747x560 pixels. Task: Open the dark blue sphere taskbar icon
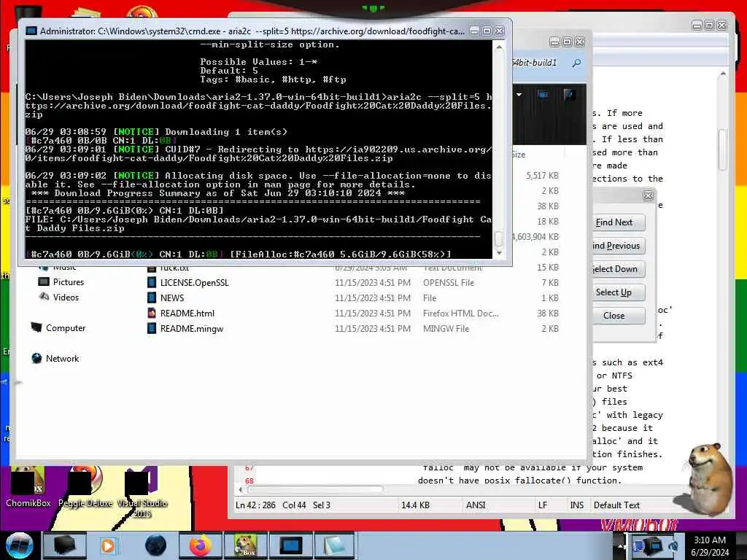click(x=155, y=545)
